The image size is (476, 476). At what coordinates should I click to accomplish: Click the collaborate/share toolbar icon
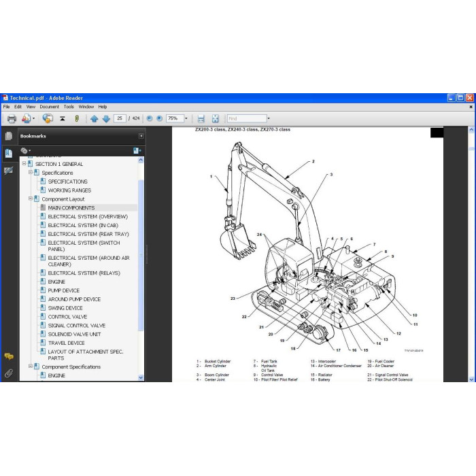[27, 118]
